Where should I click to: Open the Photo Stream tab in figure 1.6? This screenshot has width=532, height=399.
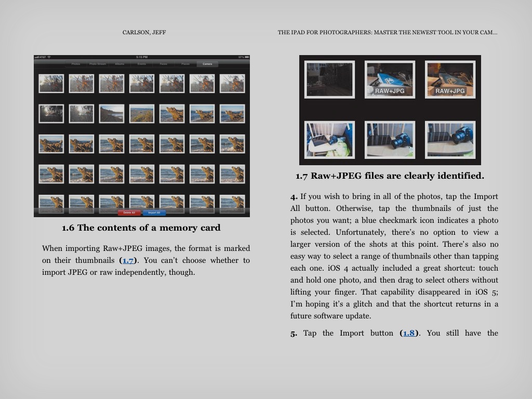[98, 64]
